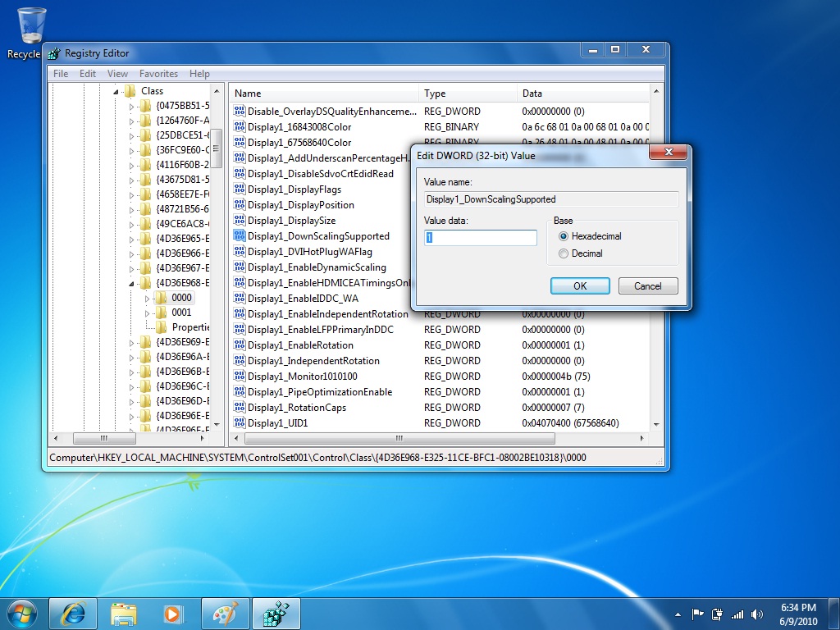
Task: Open the Edit menu
Action: [87, 74]
